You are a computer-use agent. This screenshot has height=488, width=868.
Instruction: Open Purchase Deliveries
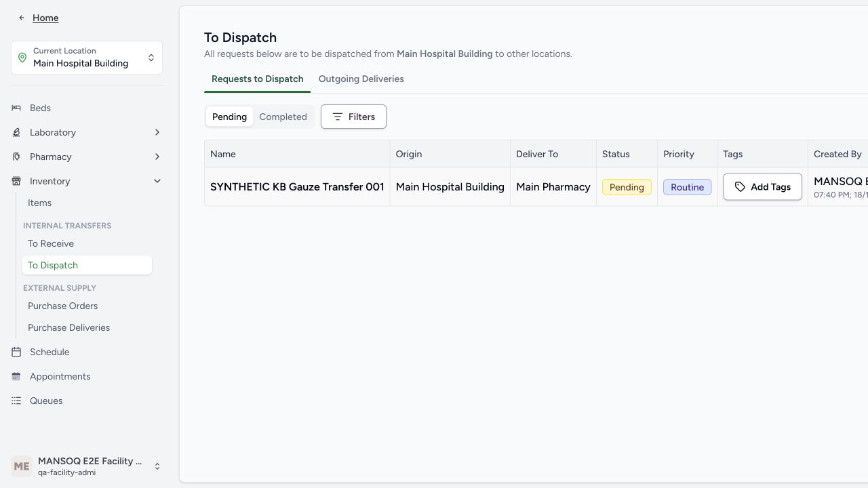point(68,327)
